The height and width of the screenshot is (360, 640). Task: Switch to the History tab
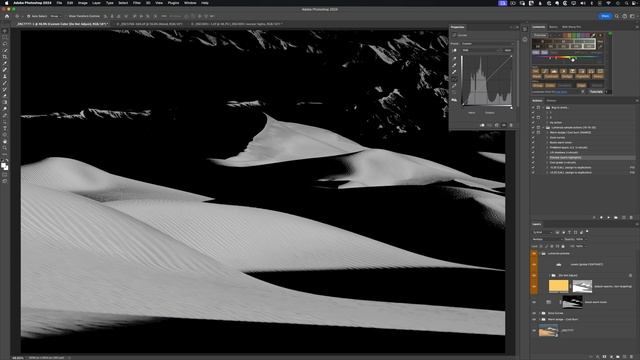click(x=551, y=100)
